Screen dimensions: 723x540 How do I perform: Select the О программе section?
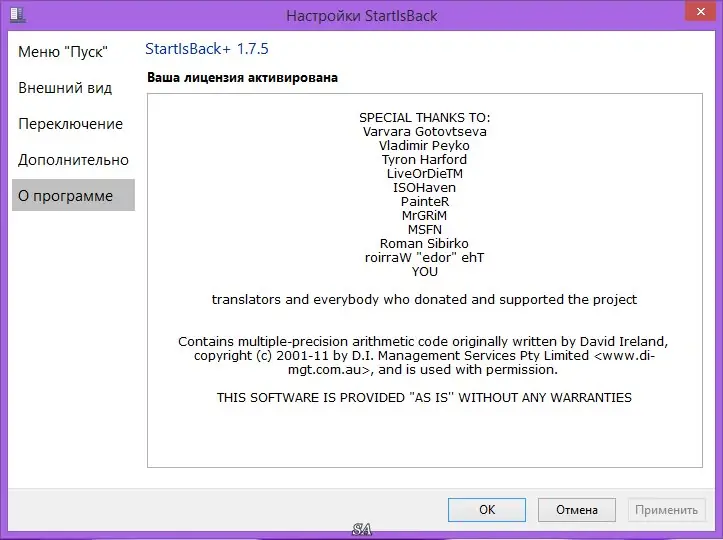pyautogui.click(x=73, y=195)
